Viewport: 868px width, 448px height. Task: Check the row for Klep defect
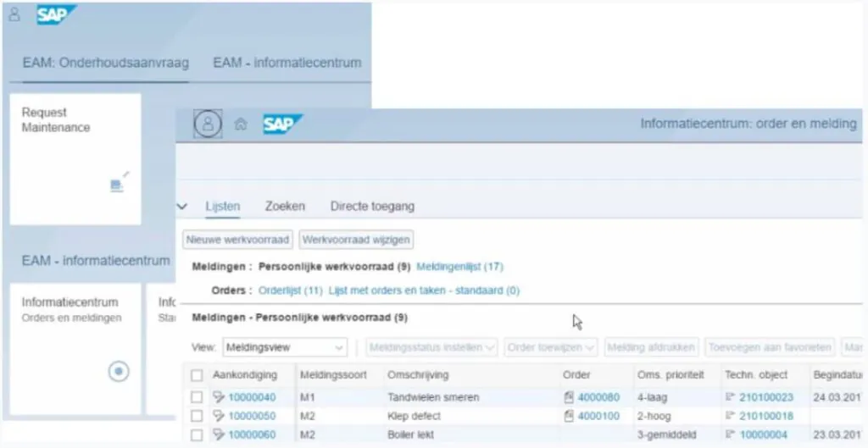point(197,416)
